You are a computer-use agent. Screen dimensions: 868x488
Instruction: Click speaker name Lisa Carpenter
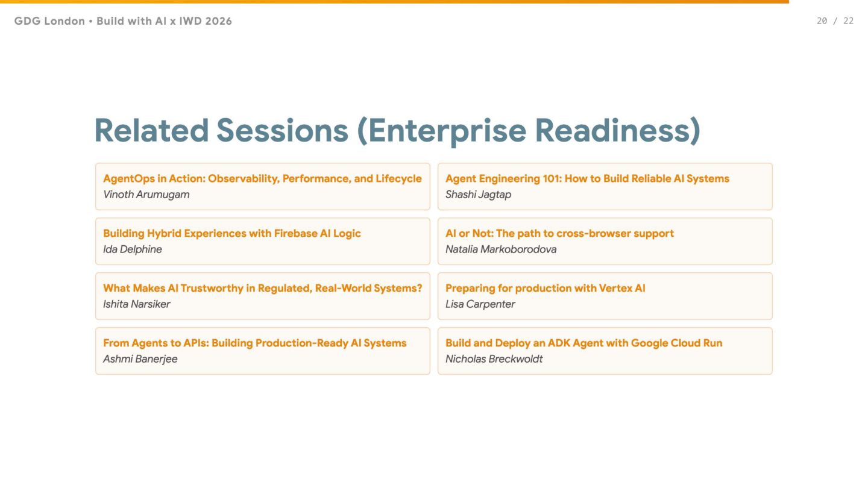480,304
